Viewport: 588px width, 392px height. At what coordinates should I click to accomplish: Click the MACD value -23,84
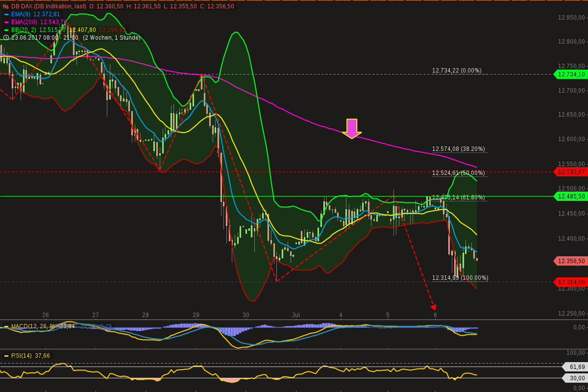[66, 326]
